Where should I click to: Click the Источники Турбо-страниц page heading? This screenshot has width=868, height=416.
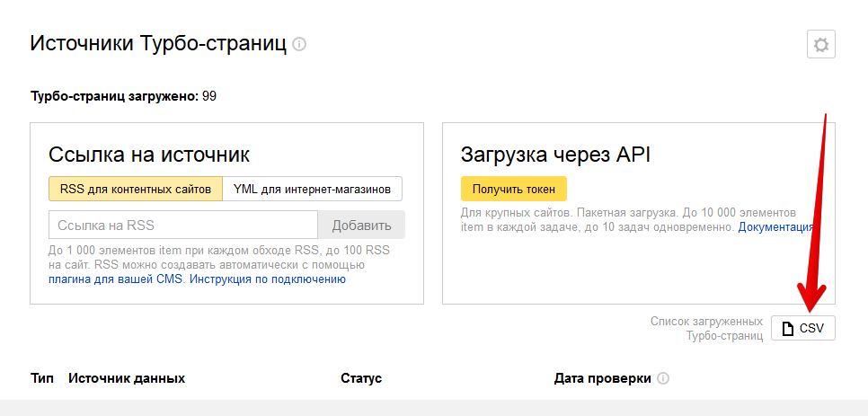click(x=158, y=44)
